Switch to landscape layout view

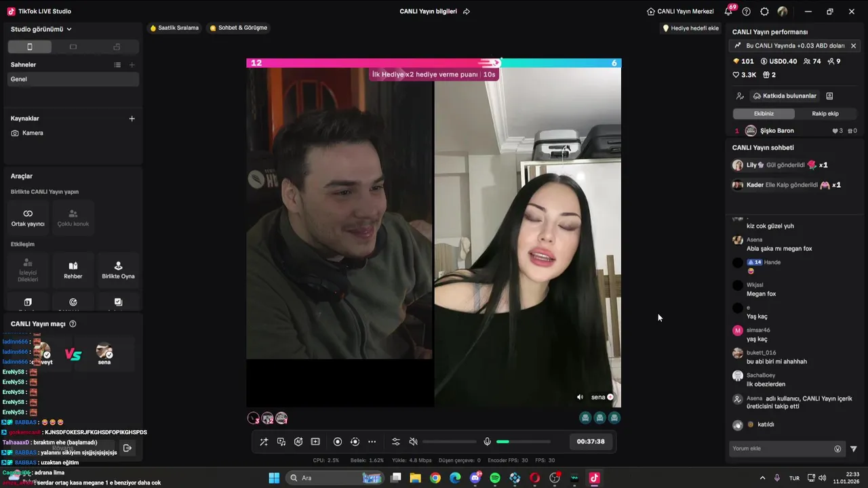tap(73, 47)
